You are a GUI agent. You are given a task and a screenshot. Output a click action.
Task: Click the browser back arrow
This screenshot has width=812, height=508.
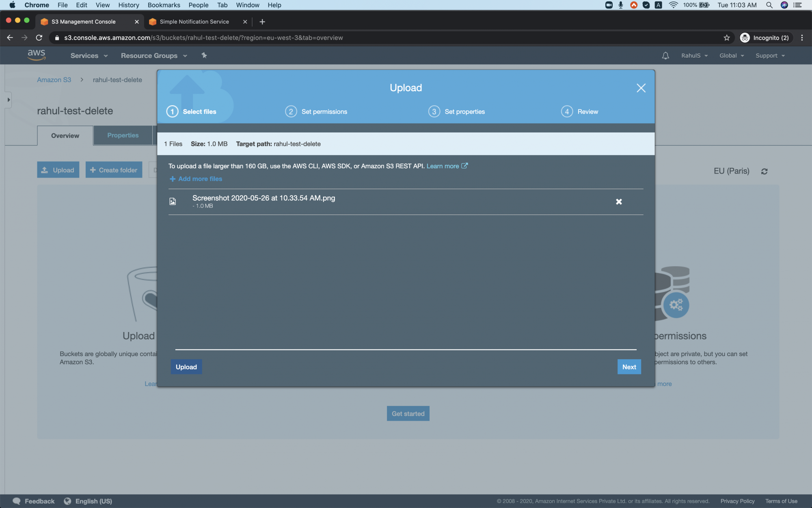coord(10,37)
